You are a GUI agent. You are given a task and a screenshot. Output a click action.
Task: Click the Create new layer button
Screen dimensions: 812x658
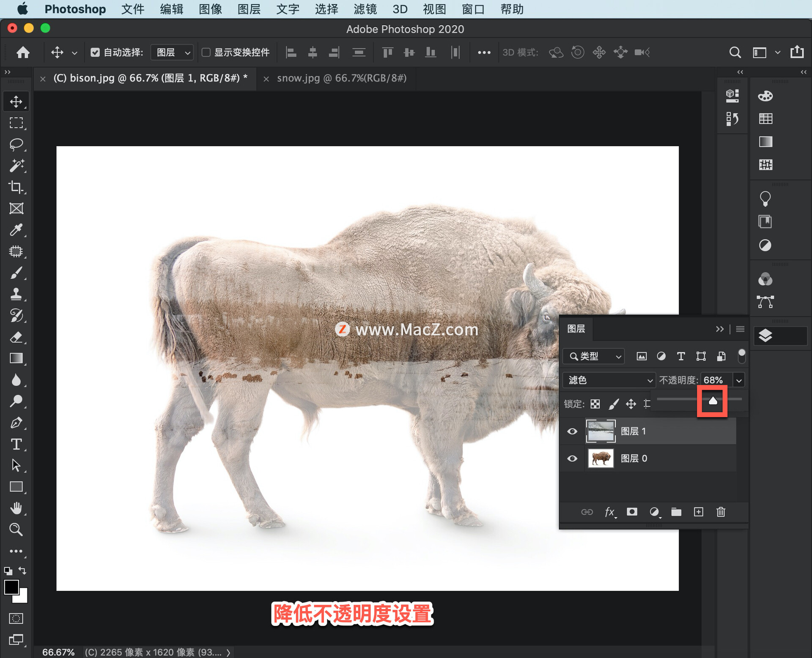click(x=699, y=512)
